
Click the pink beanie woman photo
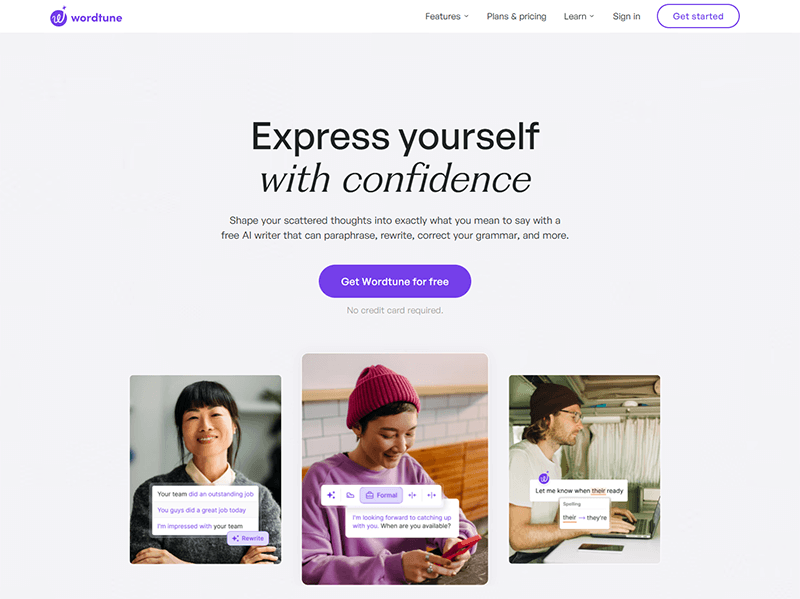point(394,468)
